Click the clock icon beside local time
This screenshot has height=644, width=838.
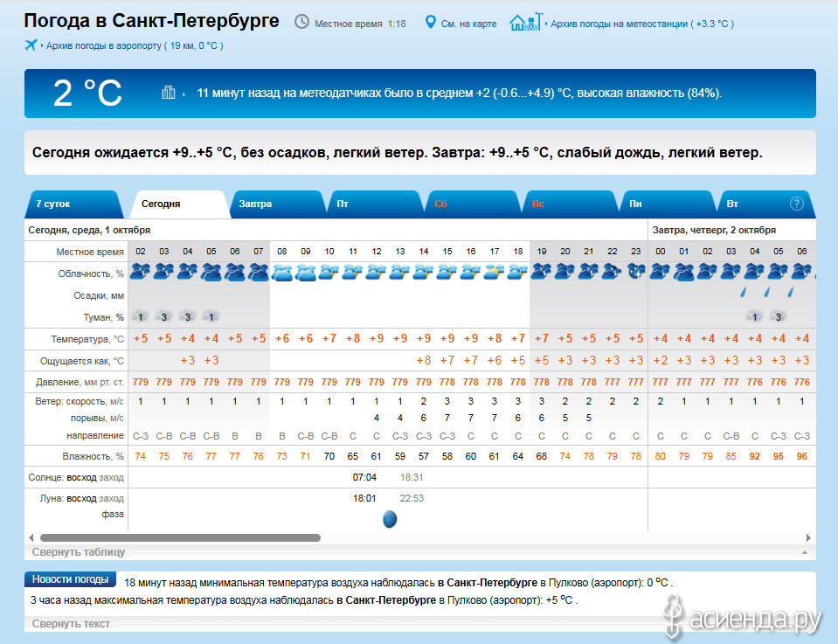(301, 22)
